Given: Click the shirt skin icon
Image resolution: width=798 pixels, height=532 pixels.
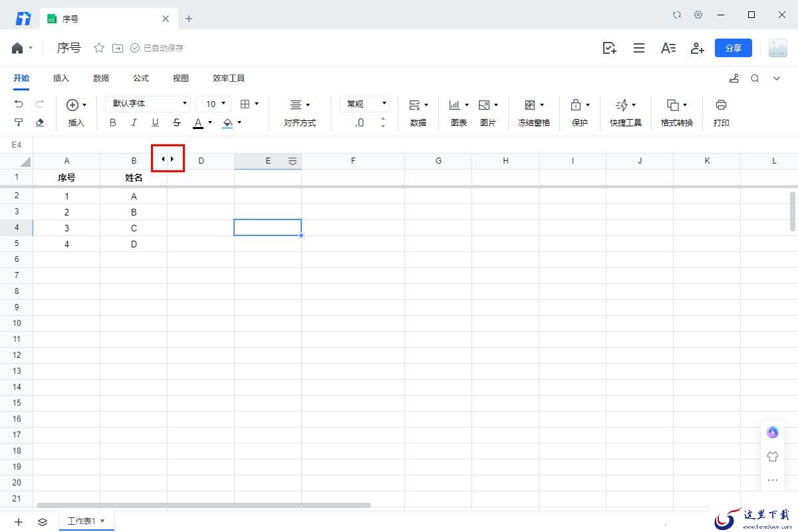Looking at the screenshot, I should coord(772,456).
